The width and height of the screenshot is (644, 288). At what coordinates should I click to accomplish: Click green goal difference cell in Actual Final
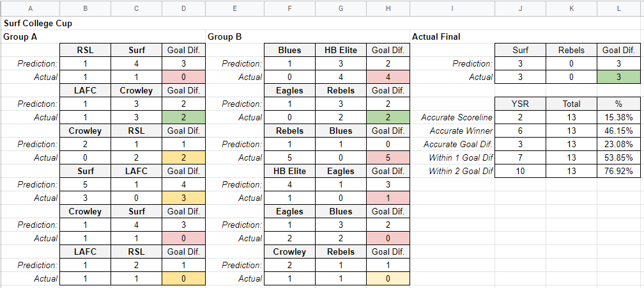tap(619, 77)
